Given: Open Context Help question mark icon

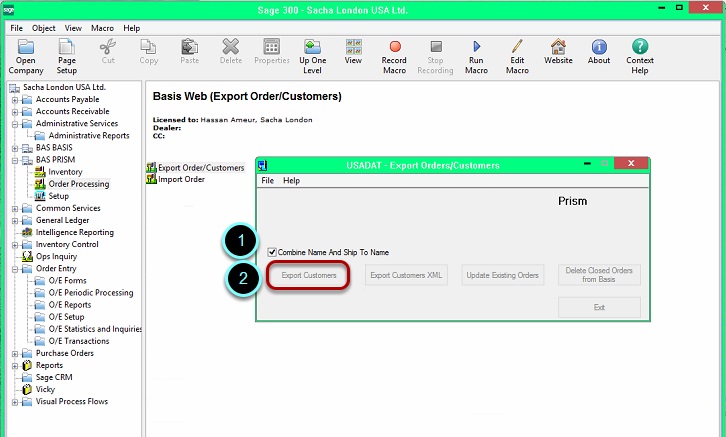Looking at the screenshot, I should coord(640,47).
